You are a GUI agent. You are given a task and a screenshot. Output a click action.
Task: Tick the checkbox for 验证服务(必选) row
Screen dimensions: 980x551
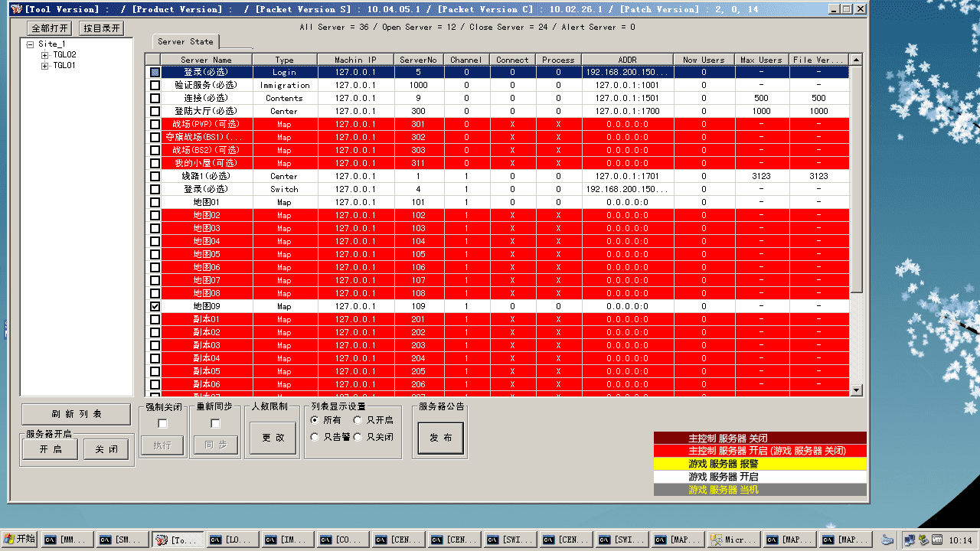[155, 86]
